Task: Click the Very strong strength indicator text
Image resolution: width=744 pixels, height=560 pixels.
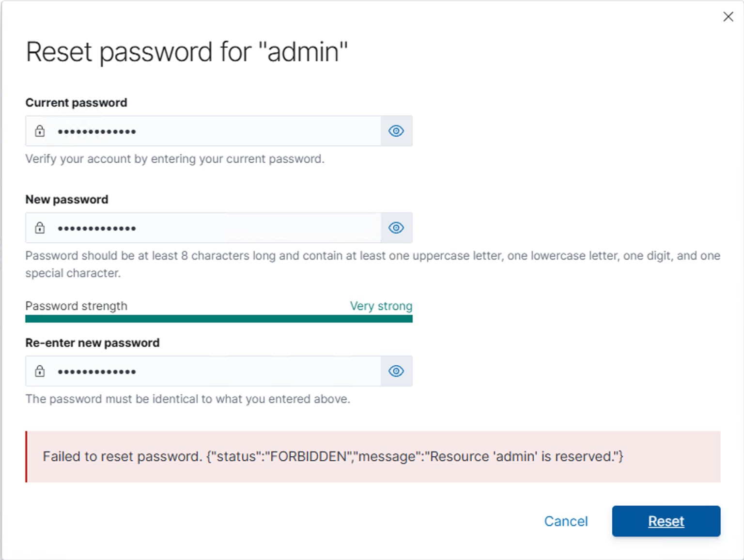Action: tap(381, 306)
